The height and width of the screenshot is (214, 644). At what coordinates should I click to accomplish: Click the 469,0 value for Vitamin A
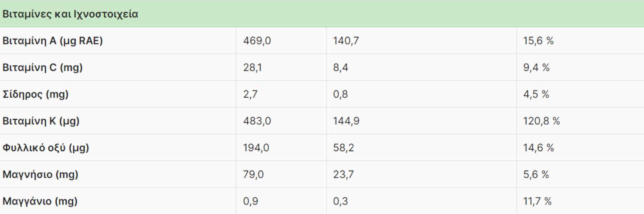(x=257, y=41)
